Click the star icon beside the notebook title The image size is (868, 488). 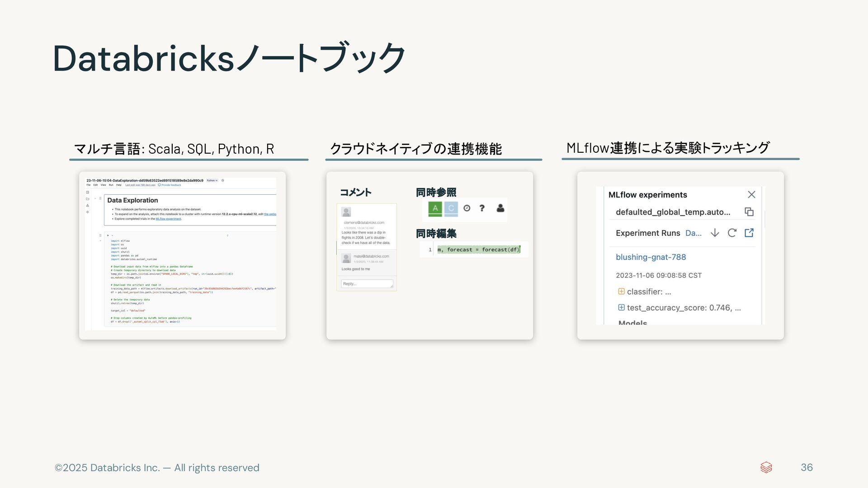coord(223,180)
